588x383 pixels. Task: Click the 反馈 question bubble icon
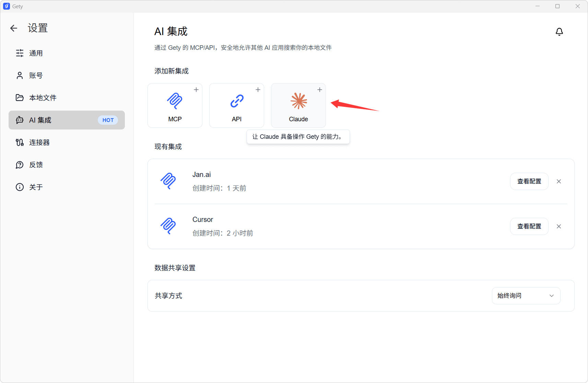pos(20,165)
